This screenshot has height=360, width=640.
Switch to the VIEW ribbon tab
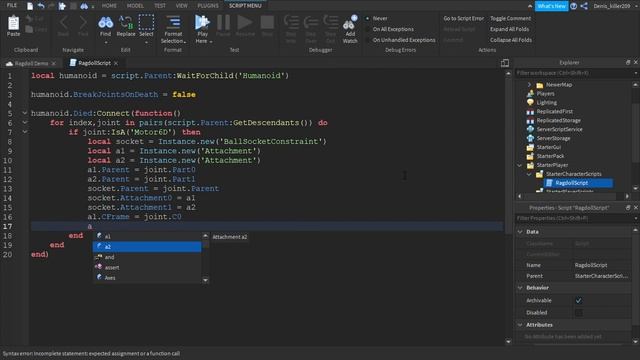(182, 6)
